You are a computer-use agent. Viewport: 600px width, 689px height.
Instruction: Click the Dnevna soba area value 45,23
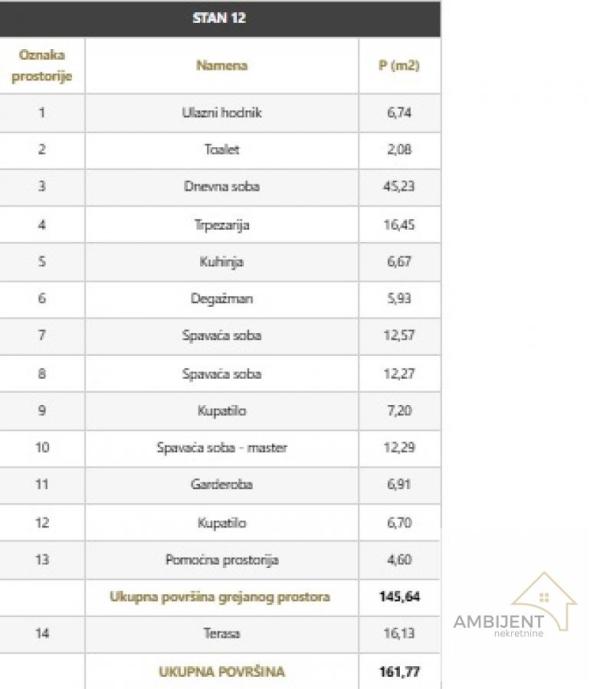click(x=399, y=187)
